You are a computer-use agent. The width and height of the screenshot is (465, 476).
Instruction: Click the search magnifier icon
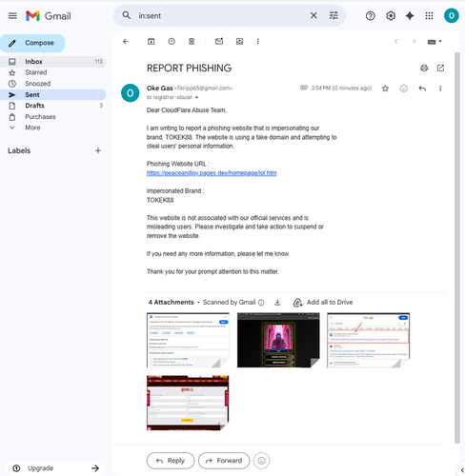(x=127, y=15)
